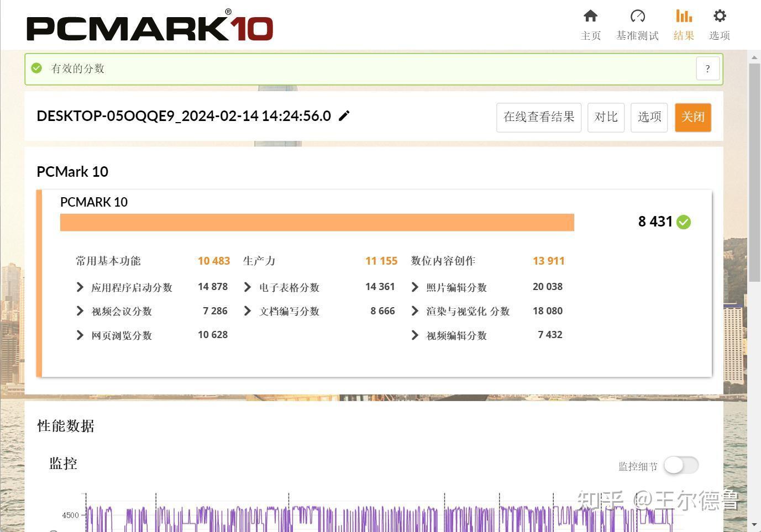Click the 数位内容创作 score 13 911

(x=549, y=261)
